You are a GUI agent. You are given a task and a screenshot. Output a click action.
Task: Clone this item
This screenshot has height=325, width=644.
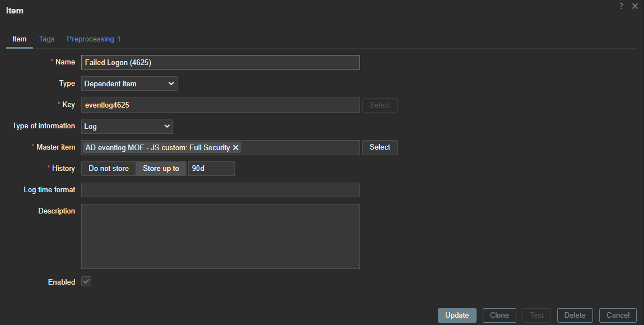click(x=500, y=315)
